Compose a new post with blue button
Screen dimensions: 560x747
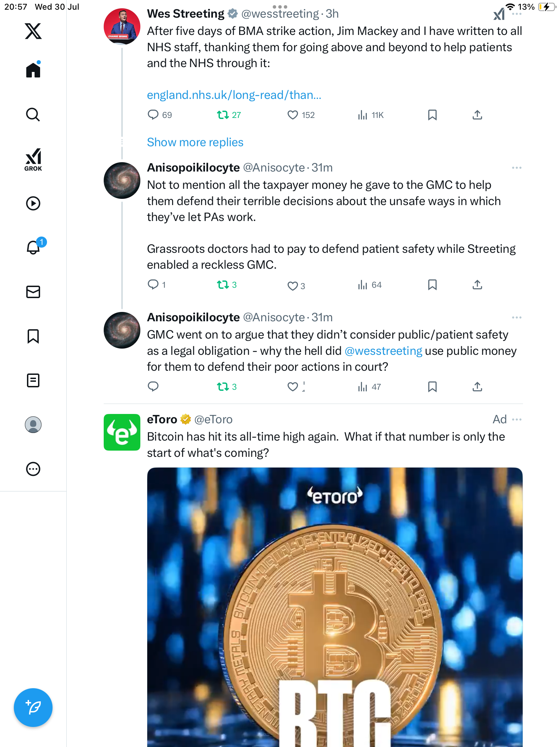click(33, 708)
